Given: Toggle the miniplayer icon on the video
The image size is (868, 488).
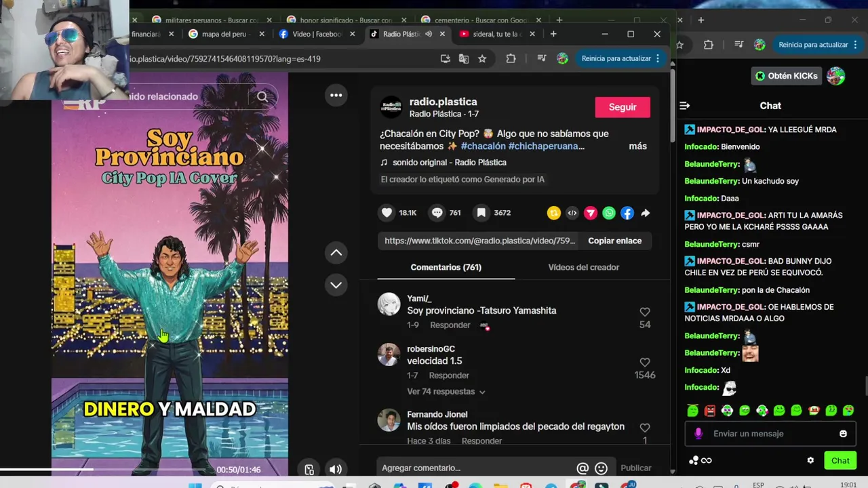Looking at the screenshot, I should pyautogui.click(x=309, y=469).
